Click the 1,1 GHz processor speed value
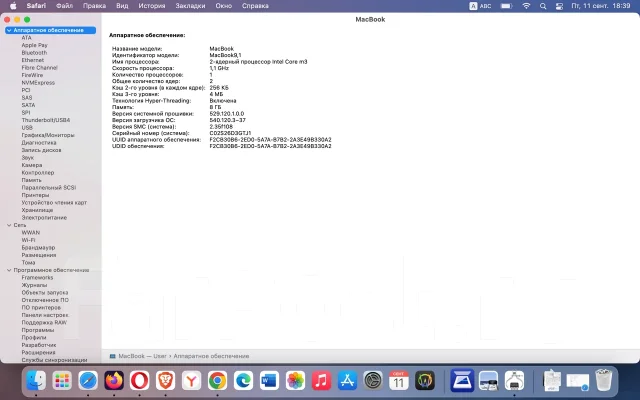The height and width of the screenshot is (400, 640). click(219, 68)
